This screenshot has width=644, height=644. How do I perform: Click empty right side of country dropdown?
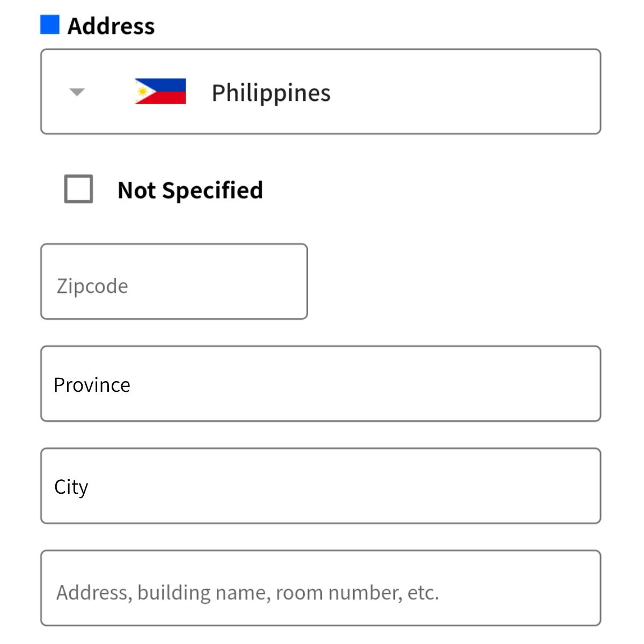click(483, 92)
